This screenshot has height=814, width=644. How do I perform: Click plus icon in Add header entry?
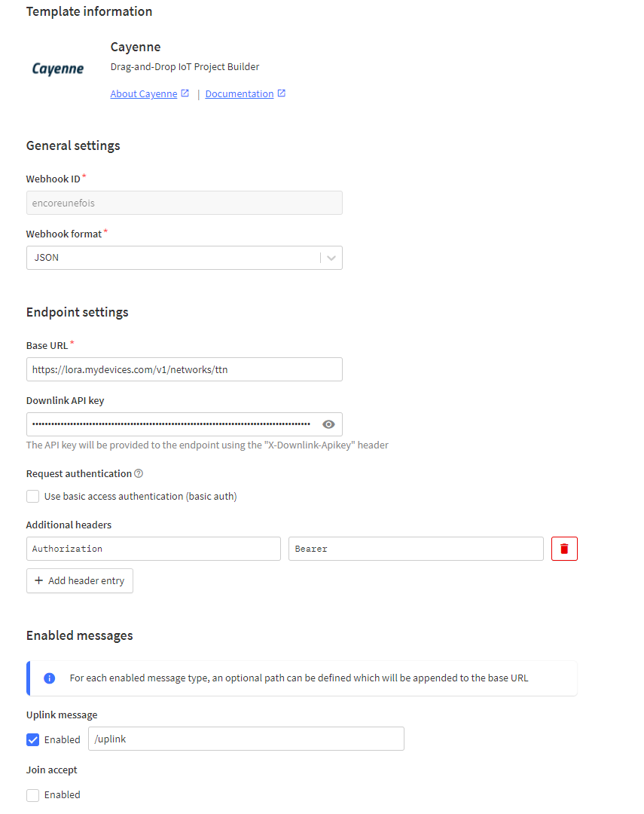[38, 580]
